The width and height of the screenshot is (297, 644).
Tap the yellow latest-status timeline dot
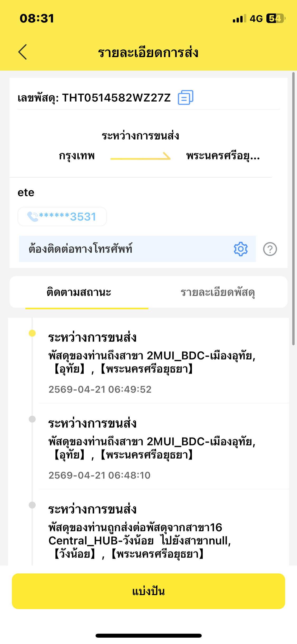(32, 333)
